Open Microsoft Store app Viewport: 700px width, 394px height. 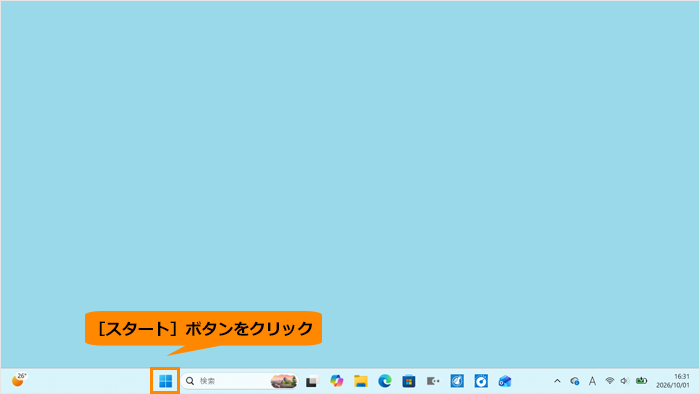pos(409,381)
